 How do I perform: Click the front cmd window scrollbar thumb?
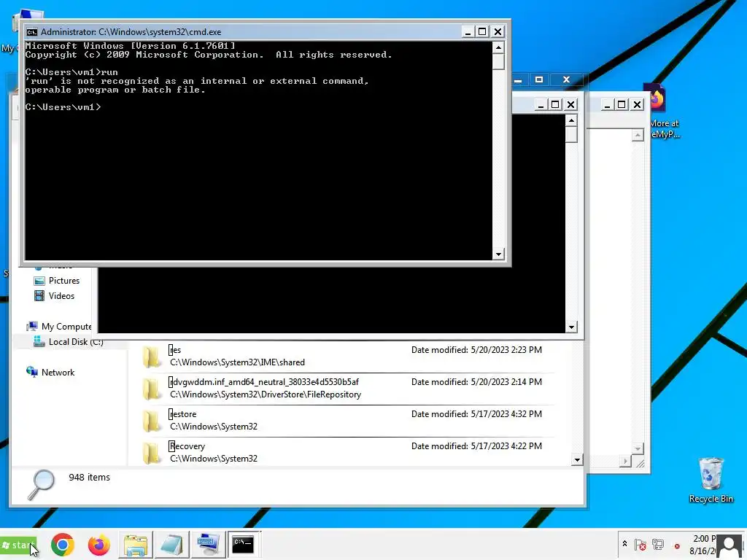point(498,61)
